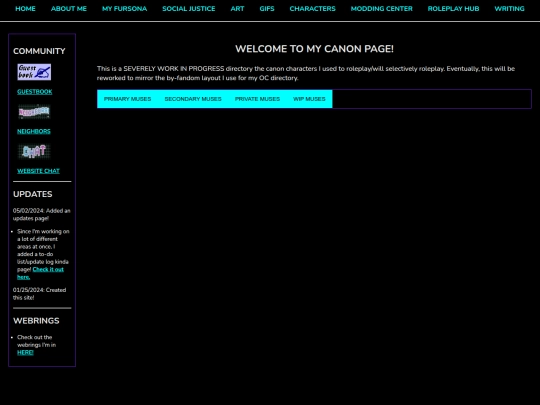Open the HOME nav link
The width and height of the screenshot is (540, 405).
click(25, 9)
